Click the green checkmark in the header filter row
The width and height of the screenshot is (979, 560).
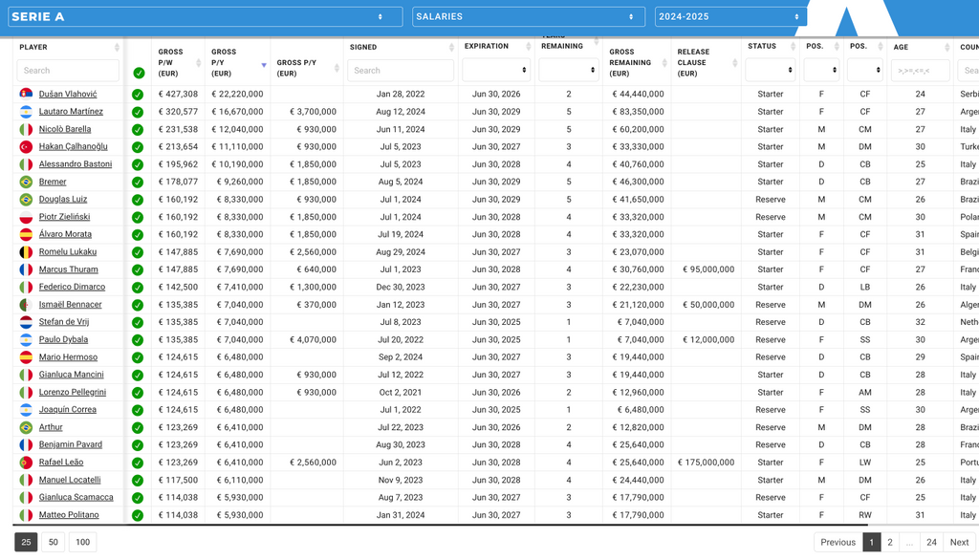tap(139, 73)
